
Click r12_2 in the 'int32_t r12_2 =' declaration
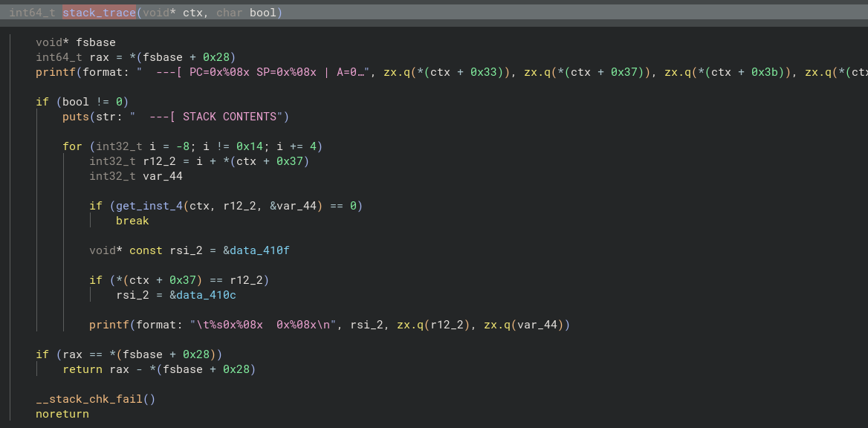[159, 162]
